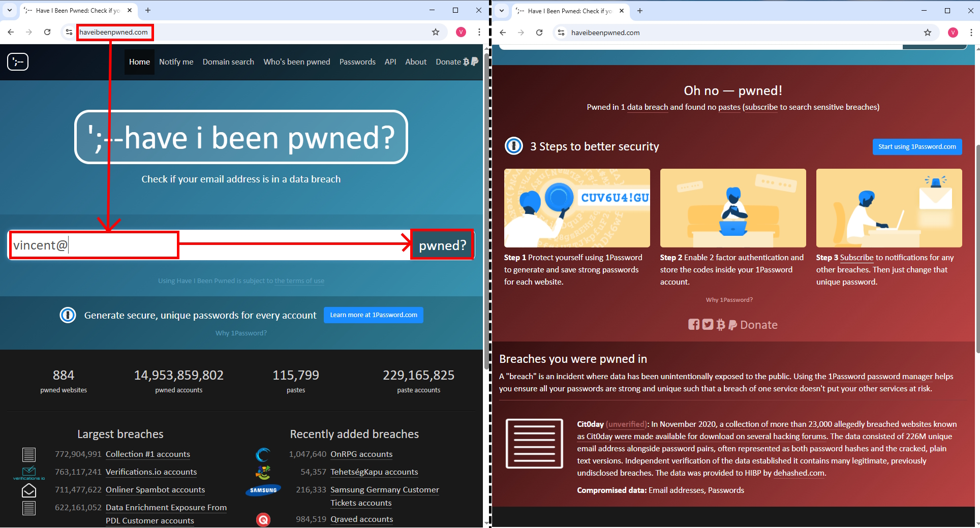Open site information icon in left address bar
This screenshot has width=980, height=528.
(x=69, y=32)
